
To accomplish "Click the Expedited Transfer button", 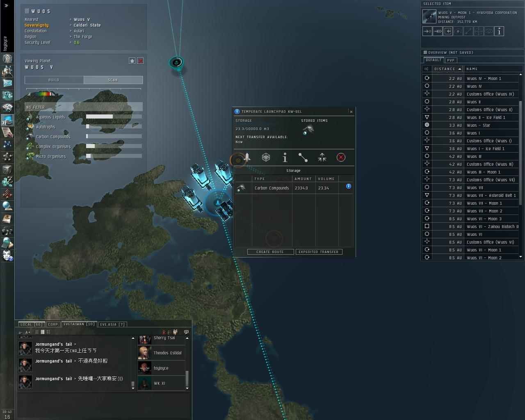I will (319, 252).
